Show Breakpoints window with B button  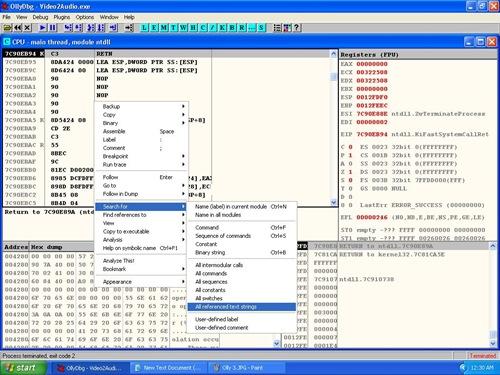pos(232,27)
